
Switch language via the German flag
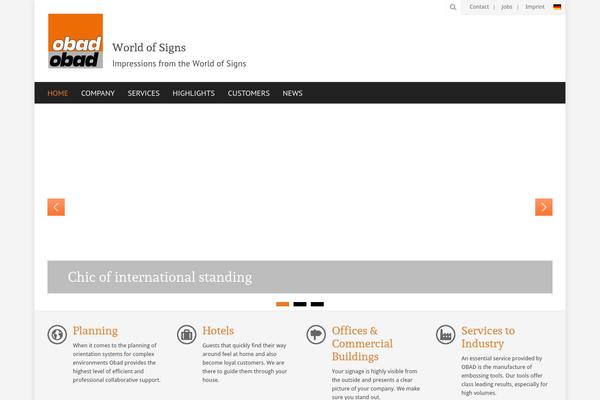557,7
